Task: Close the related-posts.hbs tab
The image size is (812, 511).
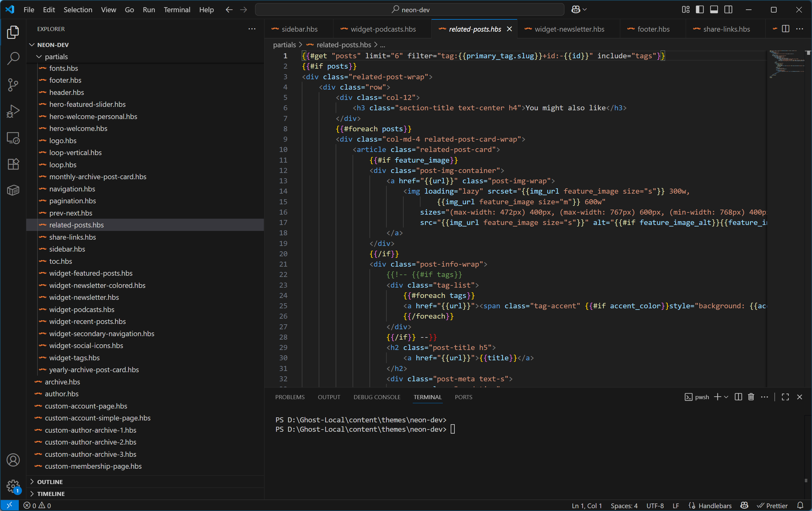Action: pyautogui.click(x=509, y=29)
